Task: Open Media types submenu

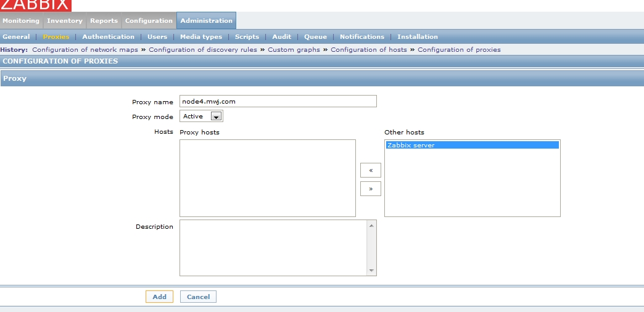Action: coord(201,36)
